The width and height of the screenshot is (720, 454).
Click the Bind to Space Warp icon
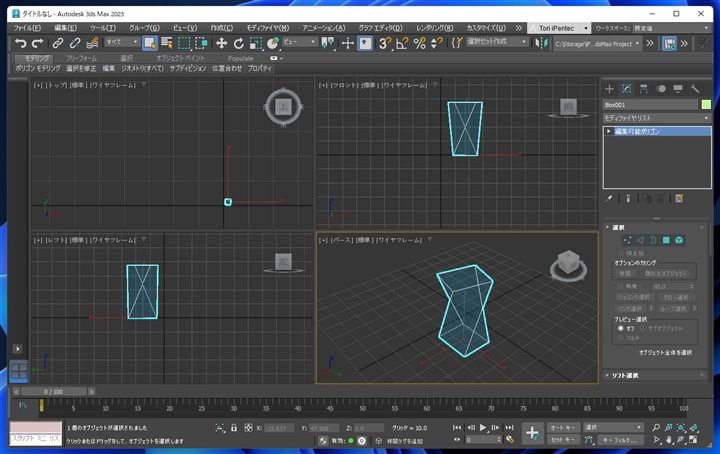click(x=92, y=44)
